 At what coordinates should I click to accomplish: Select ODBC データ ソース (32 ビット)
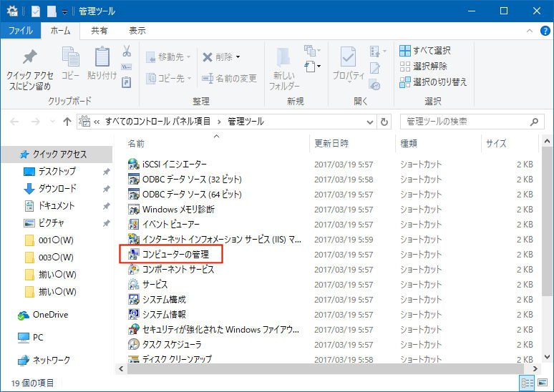pos(192,180)
